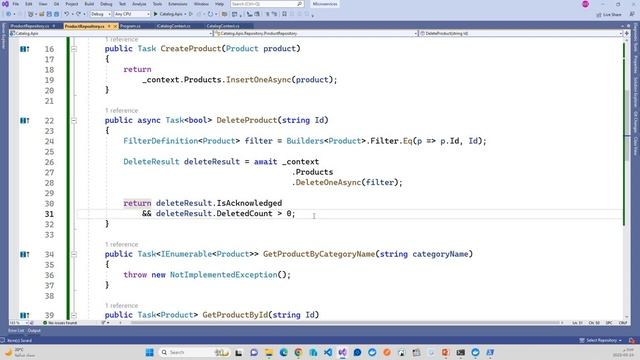Click line number 31 in the margin
Screen dimensions: 640x360
pyautogui.click(x=49, y=214)
